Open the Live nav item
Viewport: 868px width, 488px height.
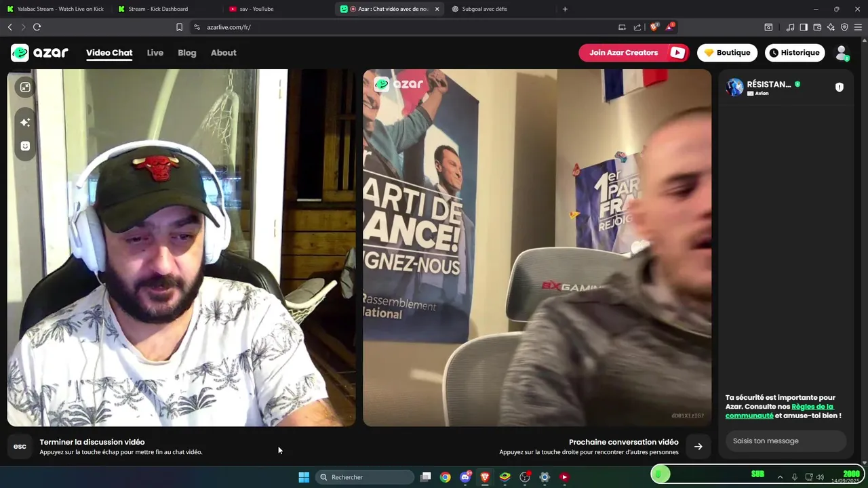point(155,53)
